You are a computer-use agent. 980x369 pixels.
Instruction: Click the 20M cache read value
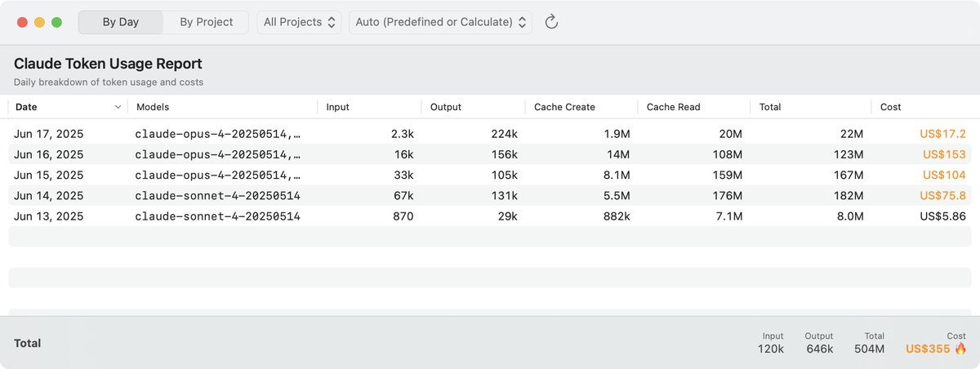coord(729,134)
